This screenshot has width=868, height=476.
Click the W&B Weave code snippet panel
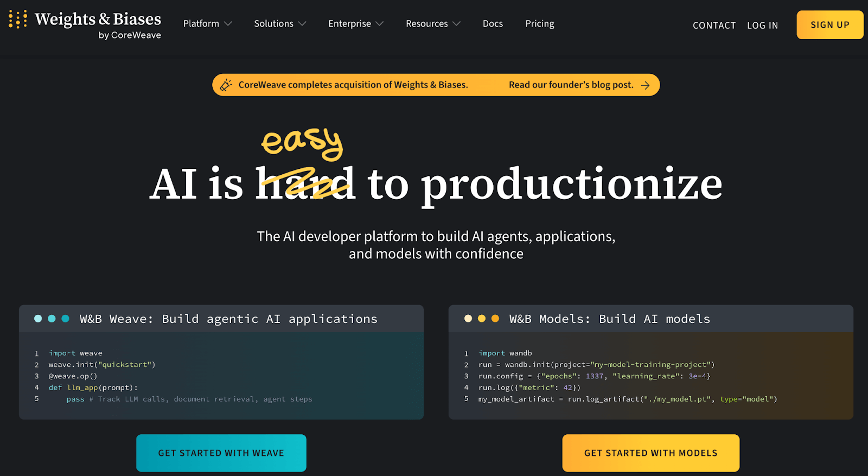221,376
